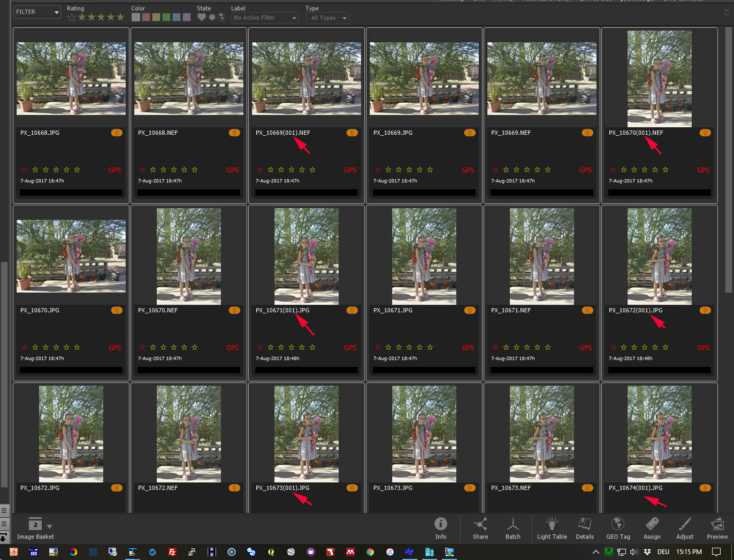The width and height of the screenshot is (734, 560).
Task: Click the file name PX_10674(001).JPG
Action: (636, 488)
